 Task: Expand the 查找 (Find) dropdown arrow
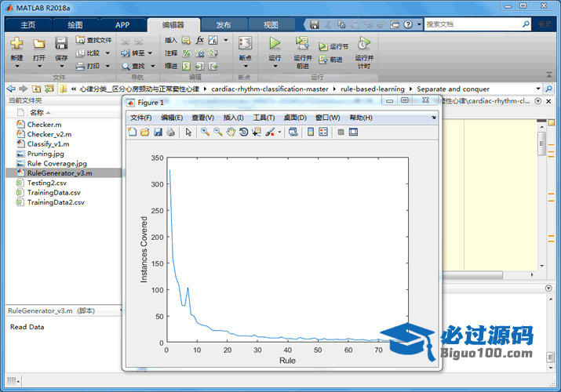(x=153, y=66)
